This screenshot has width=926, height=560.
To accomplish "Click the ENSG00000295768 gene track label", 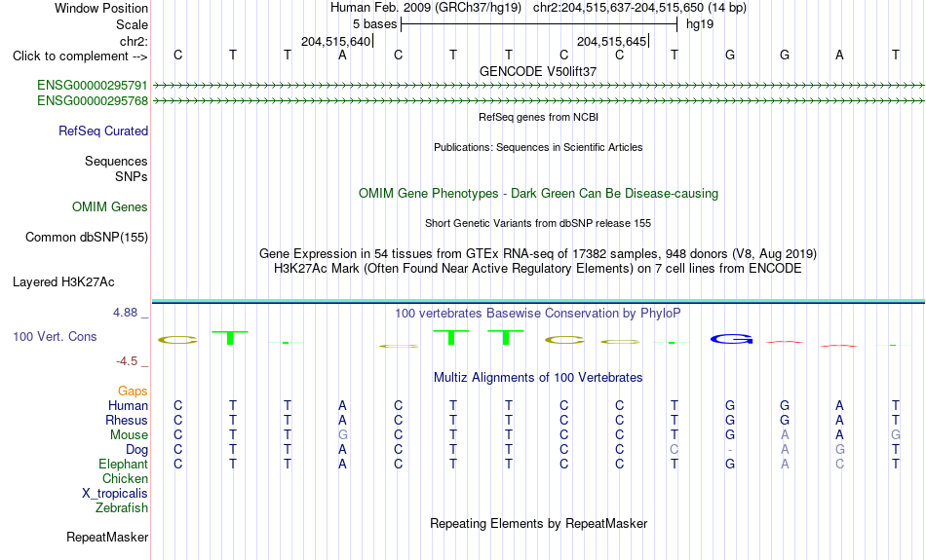I will click(x=93, y=101).
